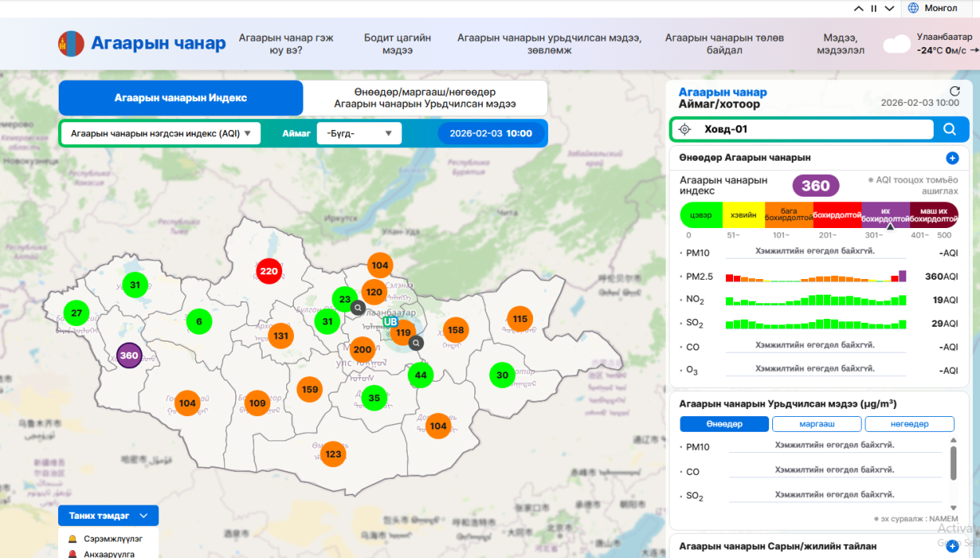This screenshot has width=980, height=558.
Task: Click the locate crosshair icon in station field
Action: pos(684,129)
